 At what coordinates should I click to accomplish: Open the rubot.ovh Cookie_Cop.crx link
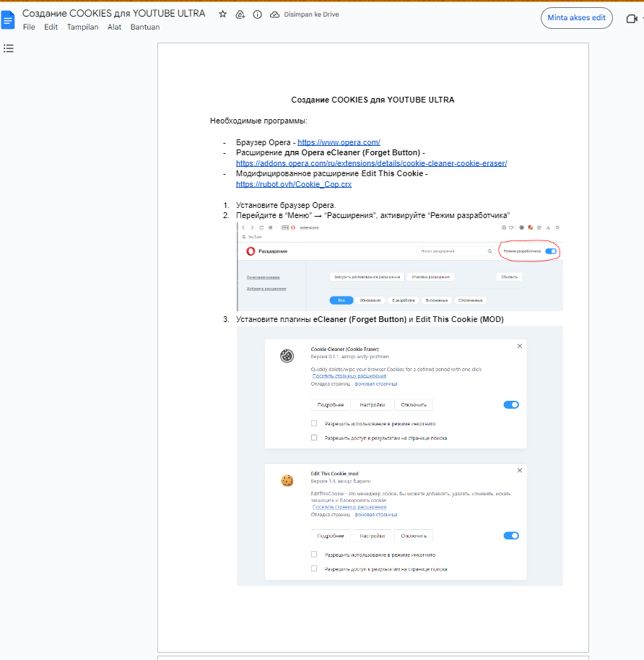(294, 185)
